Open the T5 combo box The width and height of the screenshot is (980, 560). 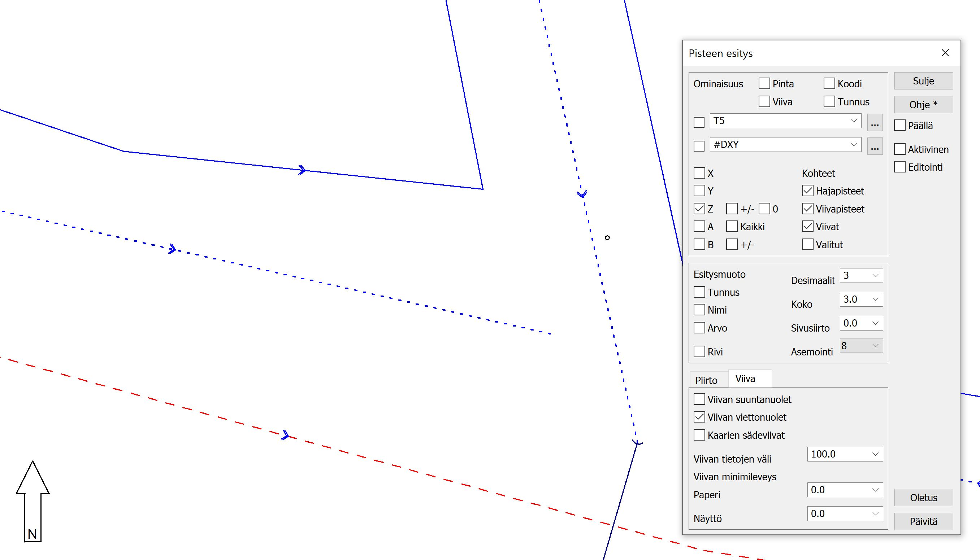coord(853,121)
